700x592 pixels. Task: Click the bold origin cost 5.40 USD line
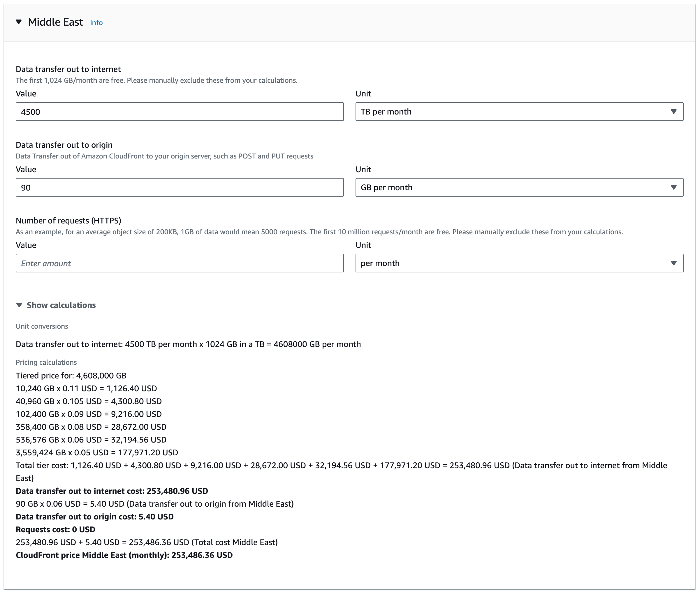click(95, 517)
